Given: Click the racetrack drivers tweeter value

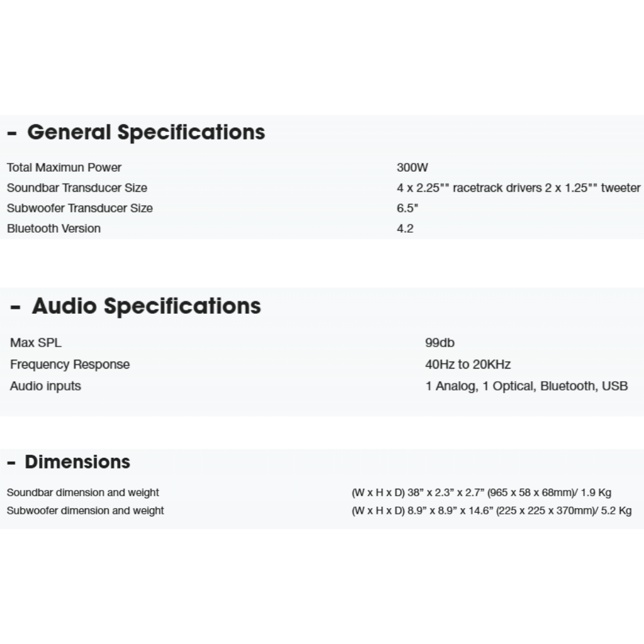Looking at the screenshot, I should click(518, 187).
